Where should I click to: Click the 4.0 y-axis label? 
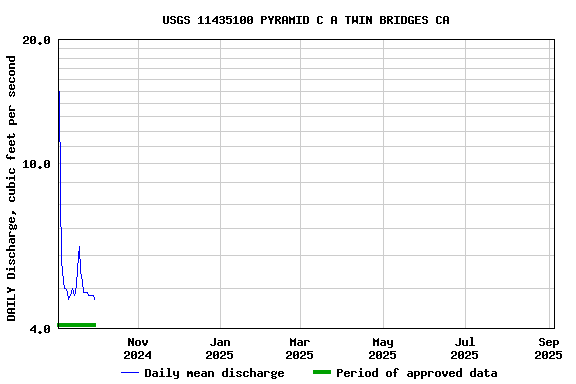point(40,329)
